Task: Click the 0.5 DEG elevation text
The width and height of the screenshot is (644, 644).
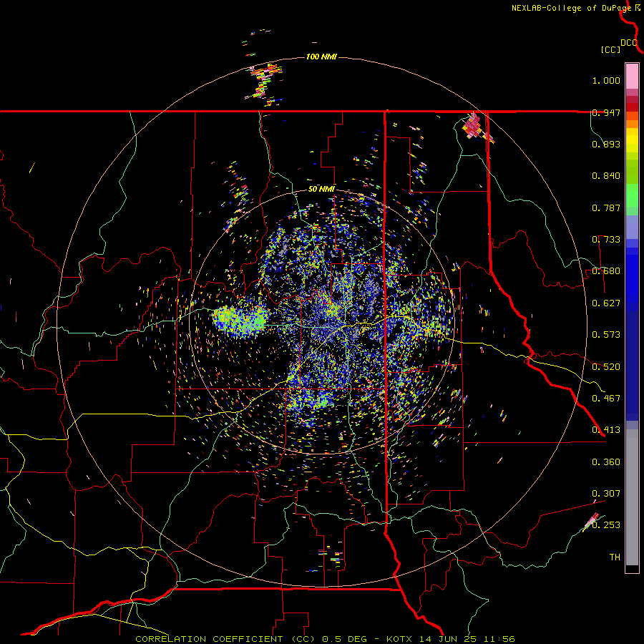Action: [x=343, y=639]
